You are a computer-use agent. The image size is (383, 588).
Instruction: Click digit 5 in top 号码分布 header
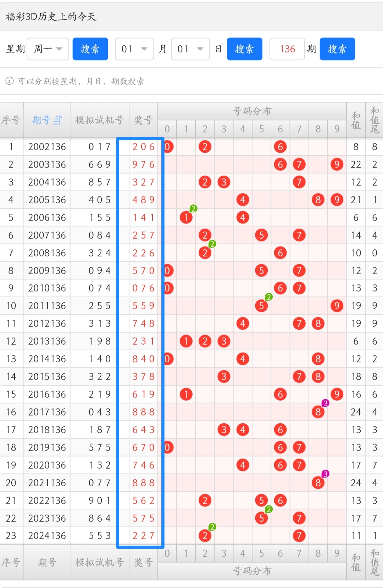click(x=261, y=129)
